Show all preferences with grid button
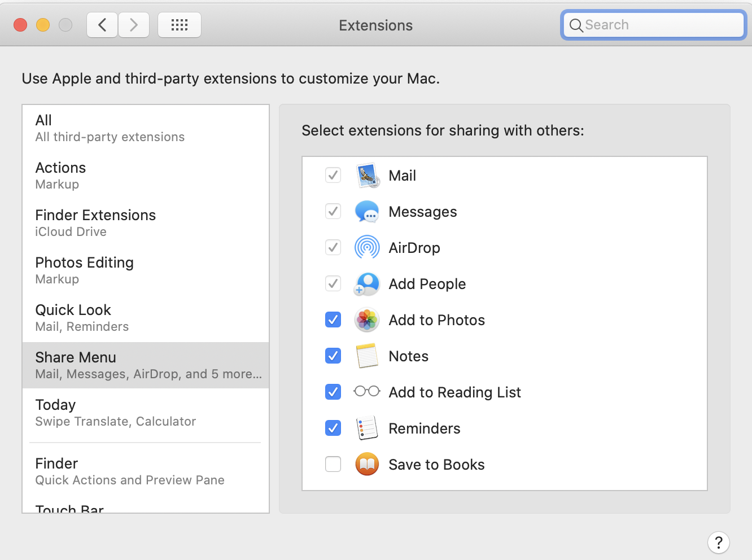This screenshot has width=752, height=560. [x=180, y=25]
